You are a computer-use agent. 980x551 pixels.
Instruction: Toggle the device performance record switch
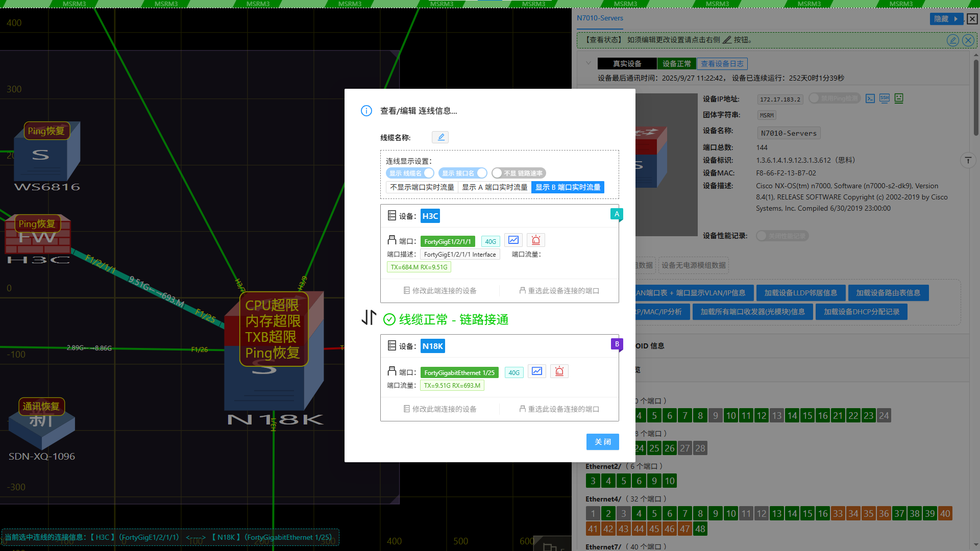(782, 236)
